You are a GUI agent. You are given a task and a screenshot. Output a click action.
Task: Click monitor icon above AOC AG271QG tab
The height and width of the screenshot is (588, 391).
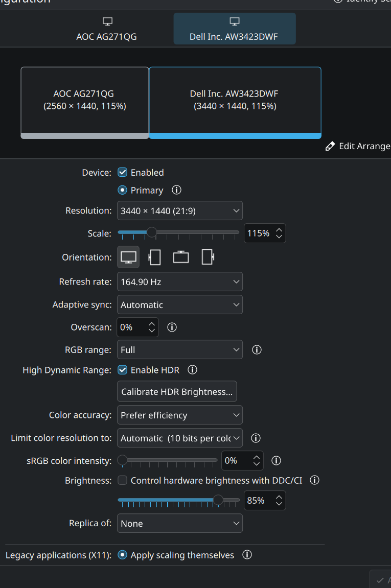[x=107, y=22]
